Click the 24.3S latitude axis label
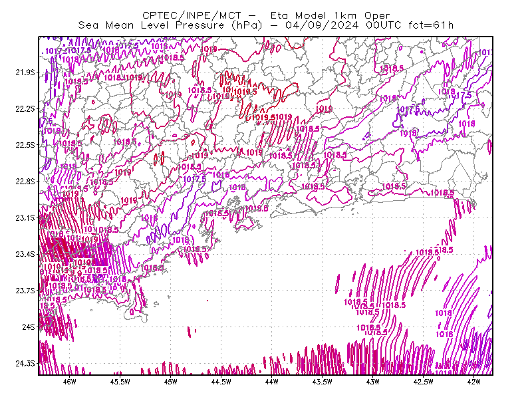 [25, 364]
